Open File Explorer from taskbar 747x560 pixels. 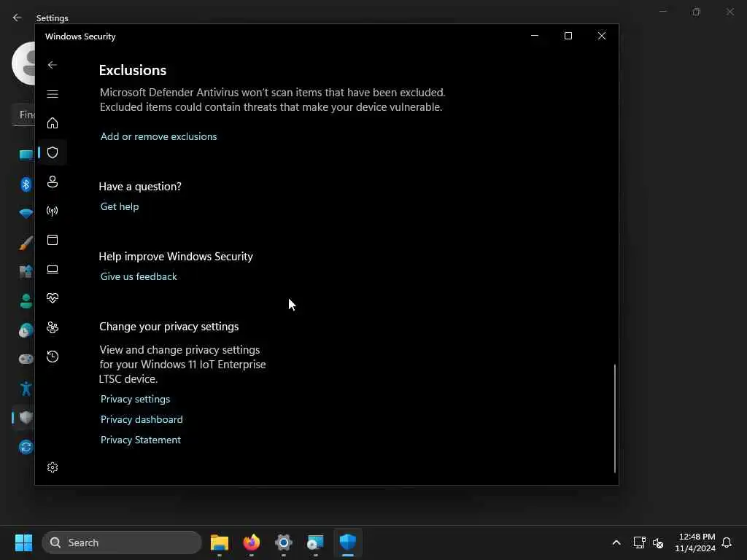(x=220, y=542)
